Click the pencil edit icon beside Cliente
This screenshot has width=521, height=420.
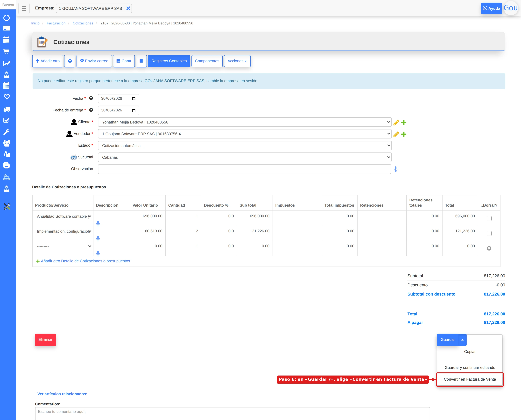(396, 122)
